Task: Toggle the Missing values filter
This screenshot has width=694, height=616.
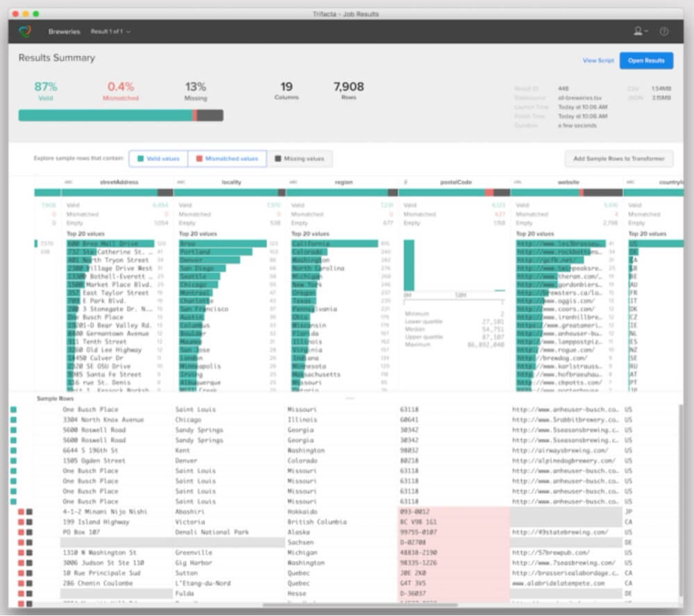Action: [300, 159]
